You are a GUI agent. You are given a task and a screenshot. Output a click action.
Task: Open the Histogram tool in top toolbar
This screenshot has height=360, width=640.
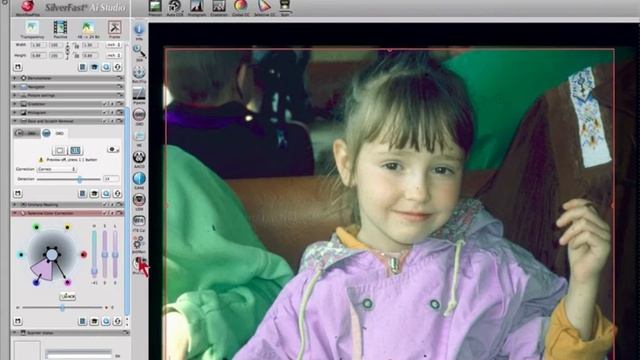(197, 7)
